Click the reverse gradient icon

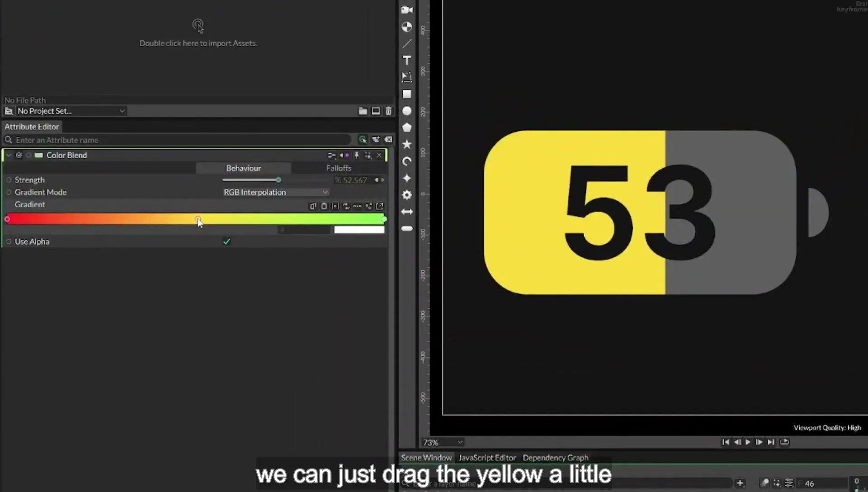(x=346, y=206)
